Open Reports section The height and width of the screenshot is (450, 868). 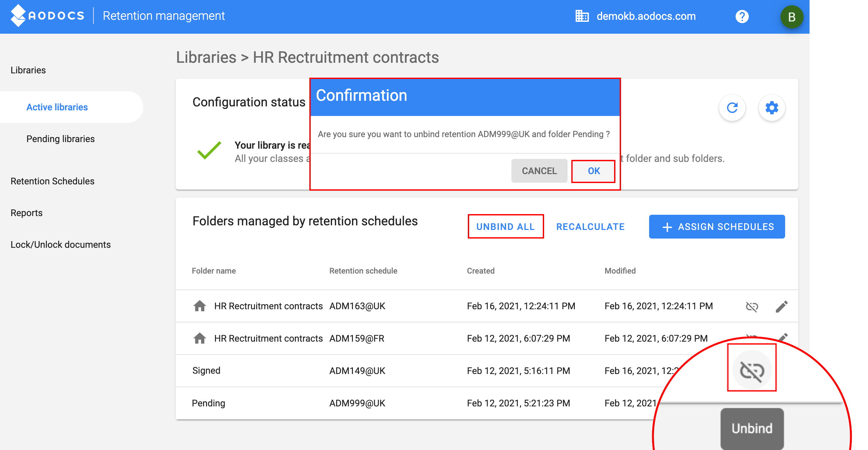click(26, 213)
